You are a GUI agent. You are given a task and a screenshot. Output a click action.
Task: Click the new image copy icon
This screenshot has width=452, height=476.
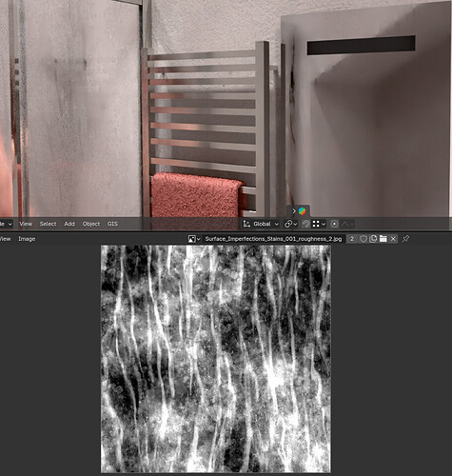click(x=373, y=239)
